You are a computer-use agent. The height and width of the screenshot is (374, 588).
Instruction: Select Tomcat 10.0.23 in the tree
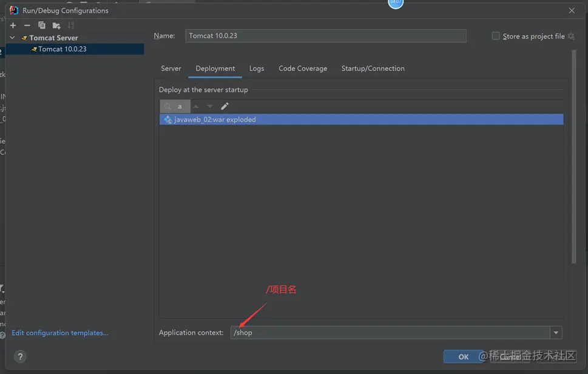(75, 49)
